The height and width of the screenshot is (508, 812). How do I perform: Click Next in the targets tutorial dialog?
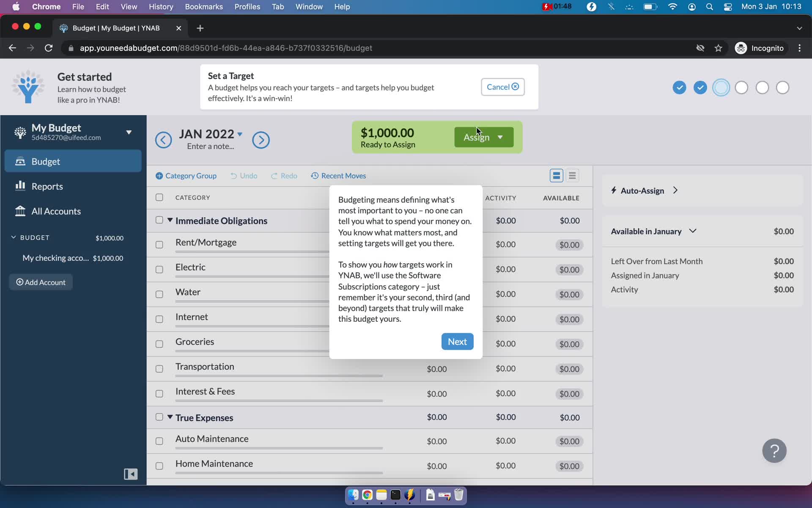(x=457, y=341)
